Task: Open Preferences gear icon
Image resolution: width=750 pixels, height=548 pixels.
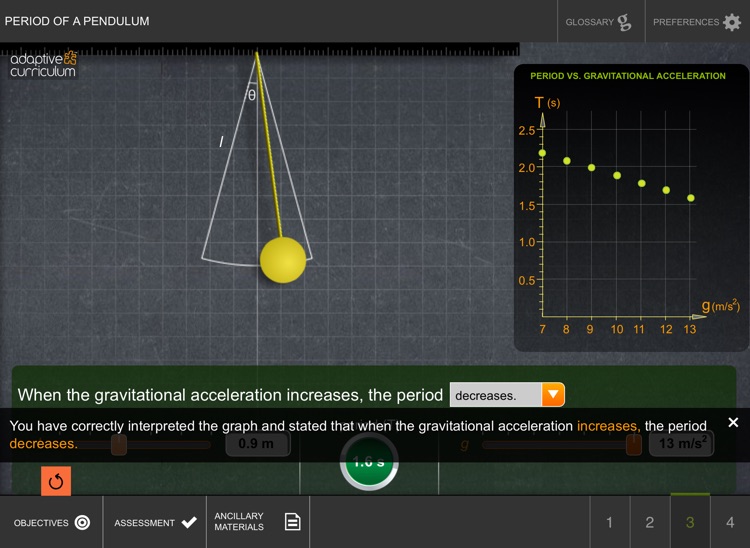Action: (x=732, y=22)
